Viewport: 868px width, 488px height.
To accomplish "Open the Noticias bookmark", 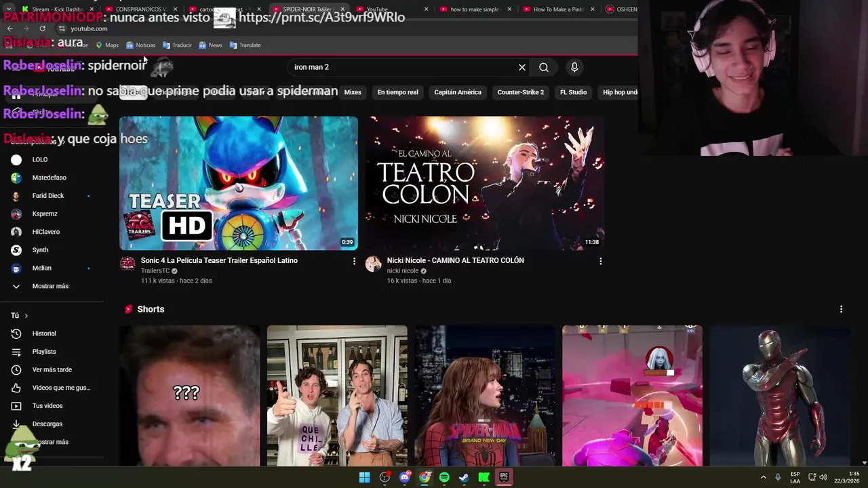I will [141, 45].
